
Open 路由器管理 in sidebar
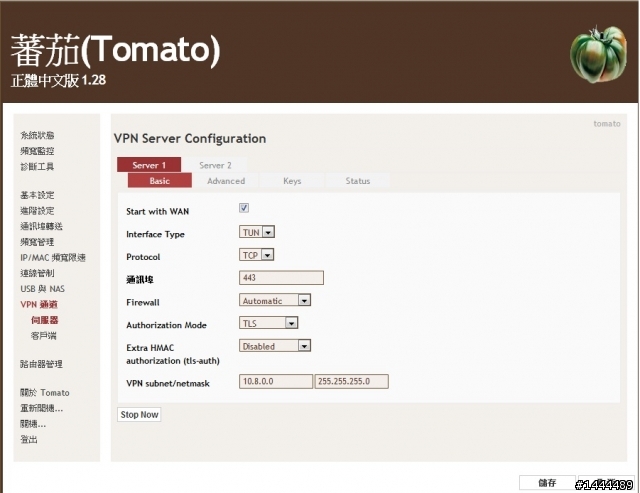pyautogui.click(x=41, y=364)
